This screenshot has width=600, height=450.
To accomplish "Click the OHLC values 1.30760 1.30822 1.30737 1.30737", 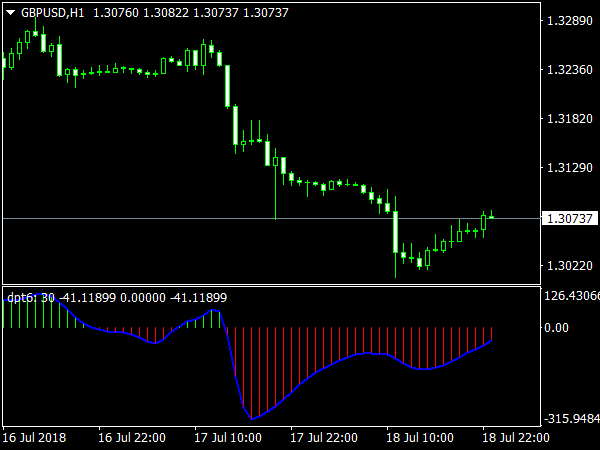I will coord(191,13).
